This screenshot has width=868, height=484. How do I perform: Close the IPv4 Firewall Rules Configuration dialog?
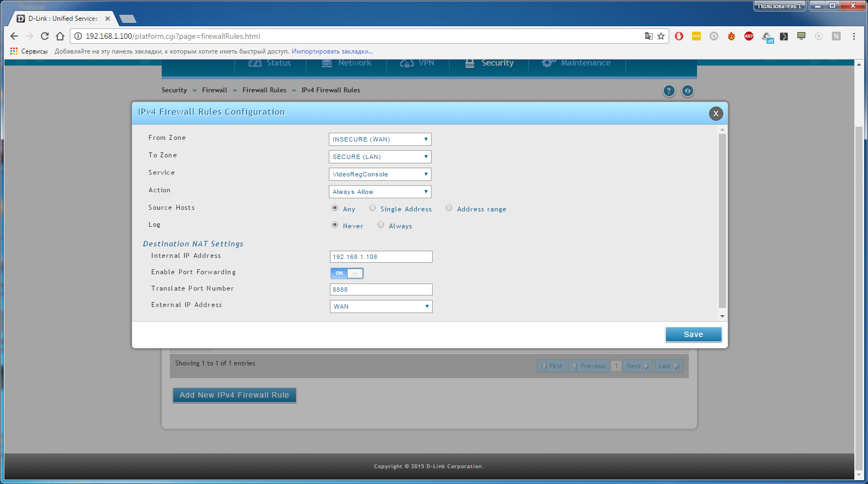pyautogui.click(x=716, y=113)
